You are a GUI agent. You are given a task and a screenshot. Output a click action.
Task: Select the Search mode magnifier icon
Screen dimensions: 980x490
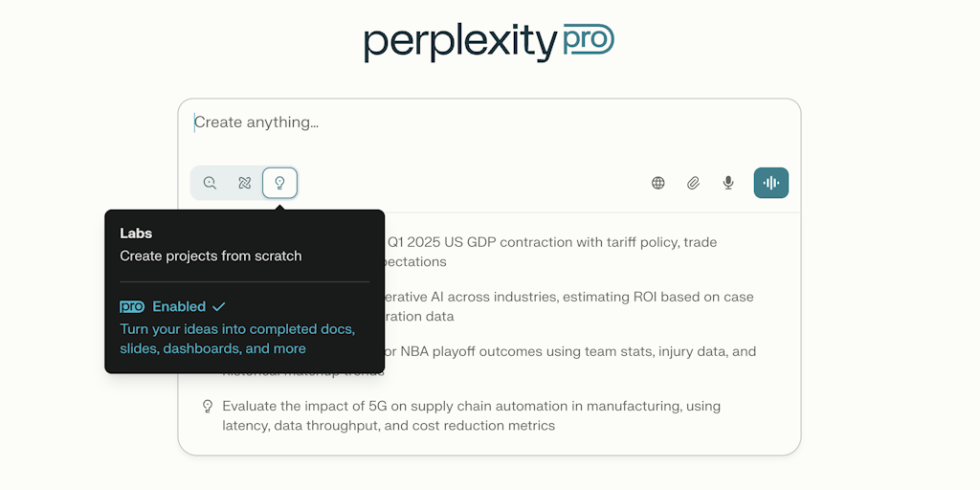210,183
